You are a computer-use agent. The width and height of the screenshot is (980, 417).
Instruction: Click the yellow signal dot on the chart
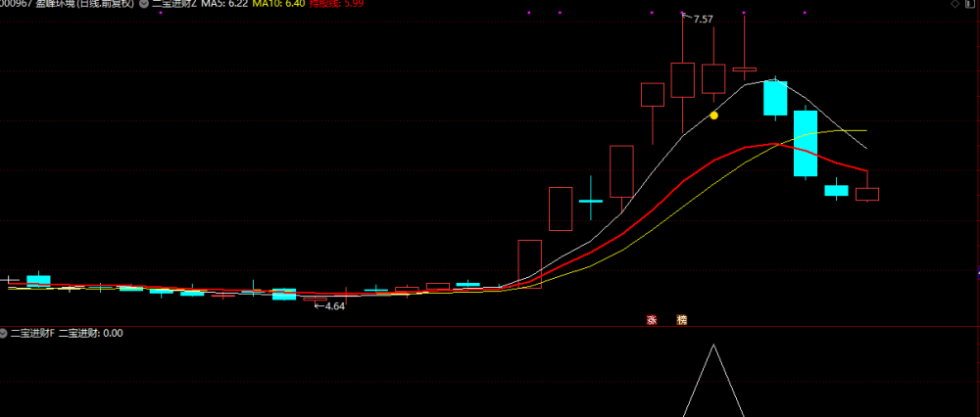[713, 116]
